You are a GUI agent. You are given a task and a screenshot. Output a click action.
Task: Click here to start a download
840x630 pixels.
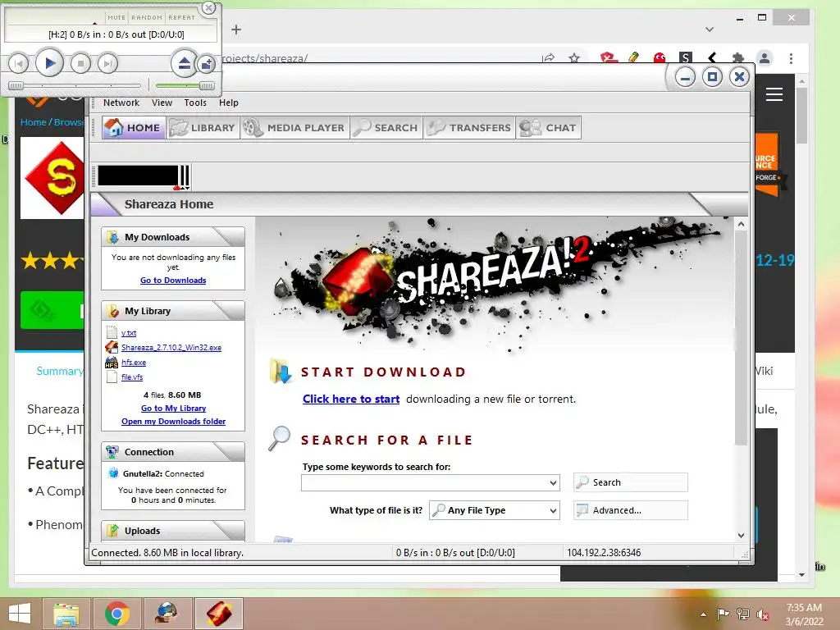pyautogui.click(x=351, y=399)
